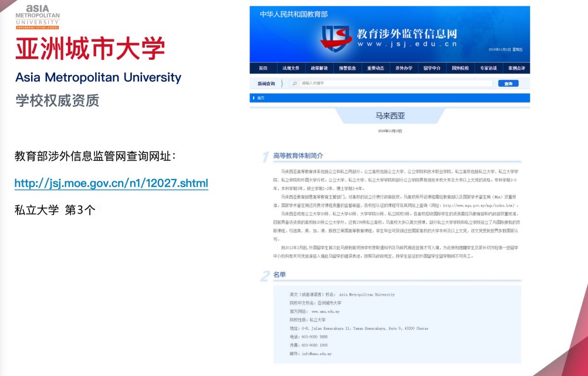Click the www.amu.edu.my official website text
This screenshot has width=588, height=376.
coord(326,311)
